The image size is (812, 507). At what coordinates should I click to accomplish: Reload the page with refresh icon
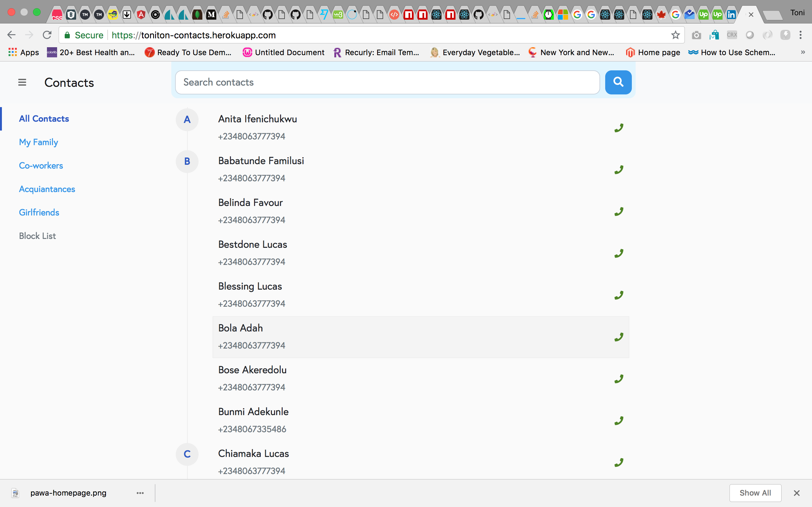(47, 35)
